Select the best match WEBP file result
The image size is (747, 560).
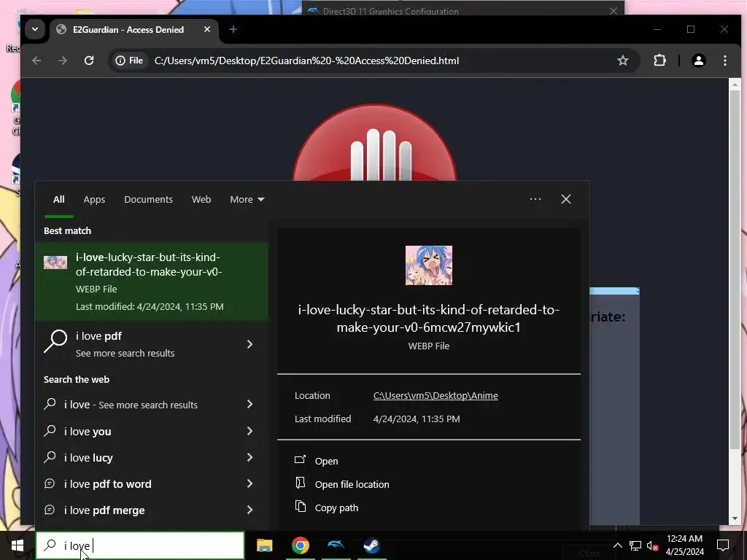[x=152, y=281]
